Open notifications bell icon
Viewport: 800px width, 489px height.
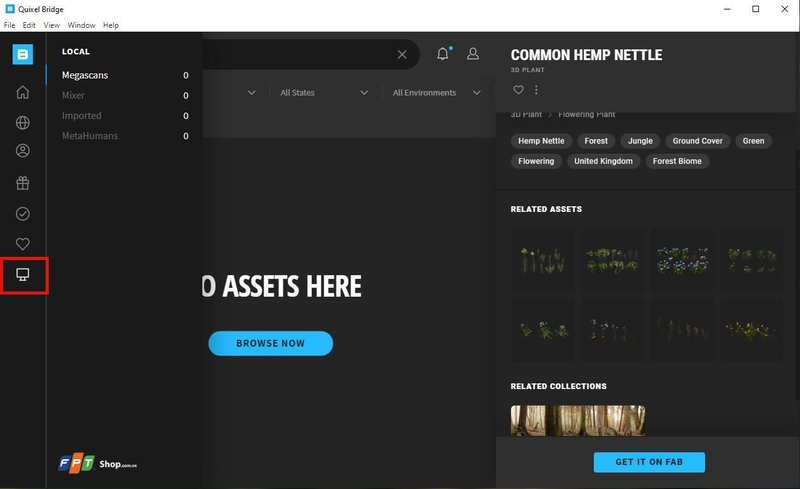[x=443, y=54]
